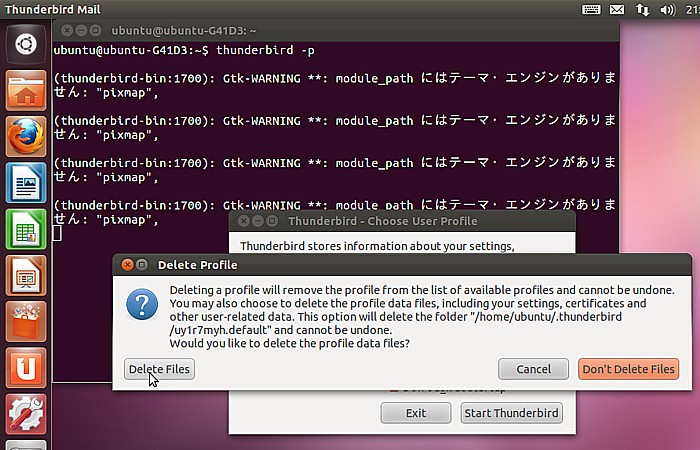Viewport: 700px width, 450px height.
Task: Maximize the Delete Profile dialog
Action: click(142, 265)
